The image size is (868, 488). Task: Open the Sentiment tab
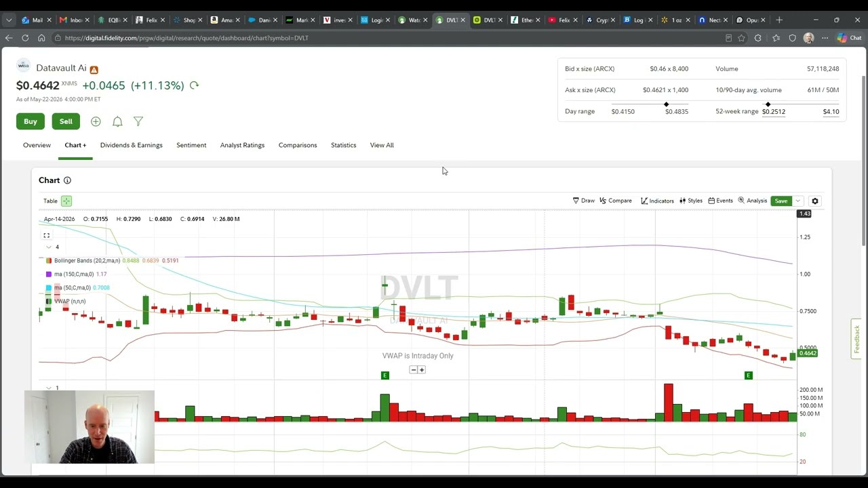coord(191,145)
